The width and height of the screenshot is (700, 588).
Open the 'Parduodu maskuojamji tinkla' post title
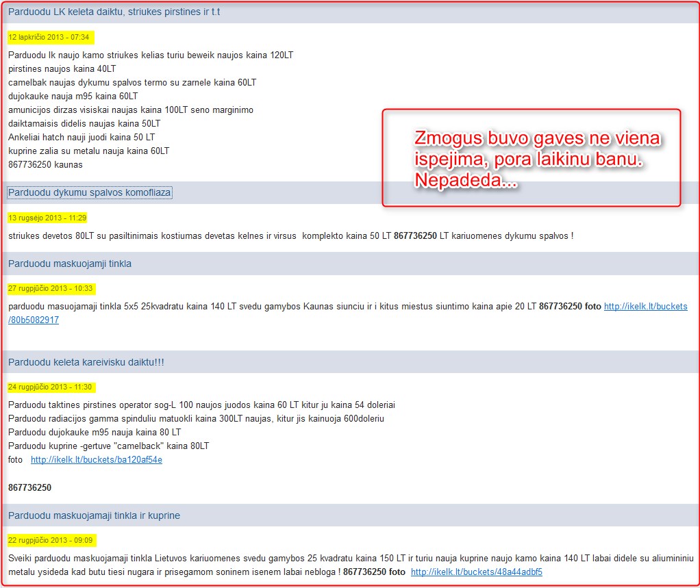point(69,264)
